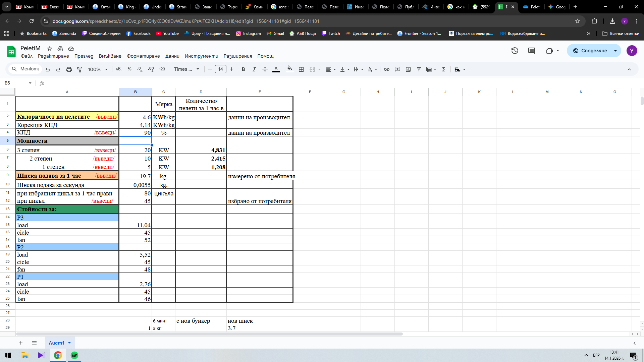Toggle strikethrough formatting
Screen dimensions: 644x362
click(x=265, y=69)
